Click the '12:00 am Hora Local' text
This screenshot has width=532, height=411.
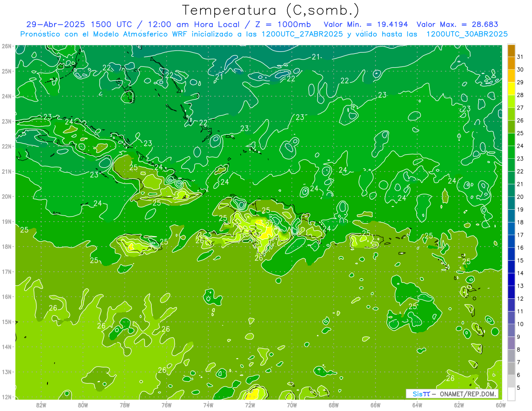coord(195,24)
